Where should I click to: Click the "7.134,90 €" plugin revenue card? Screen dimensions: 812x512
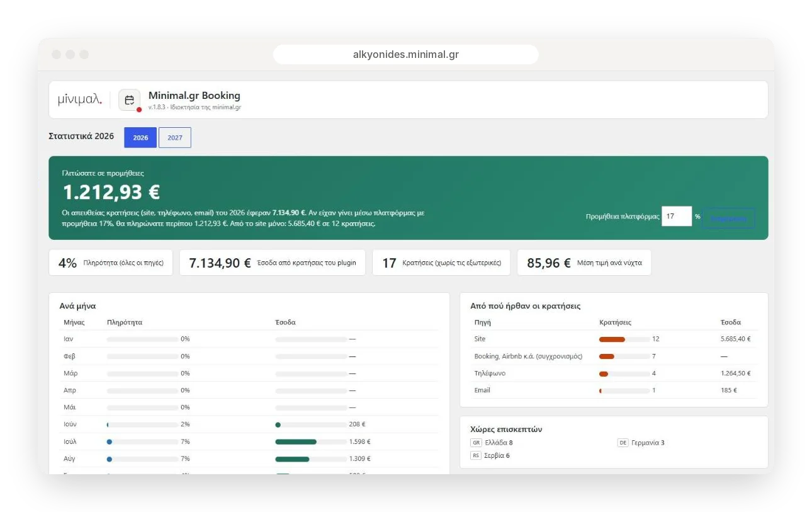coord(273,263)
